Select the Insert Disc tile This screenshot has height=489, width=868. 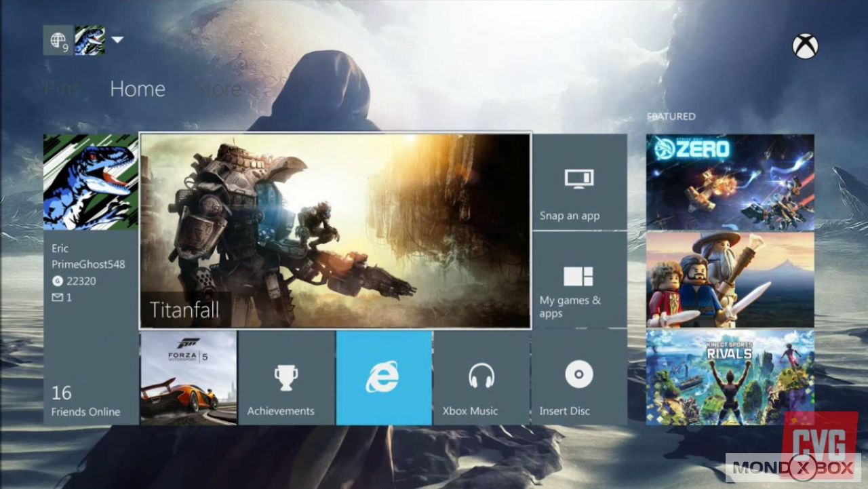tap(579, 378)
